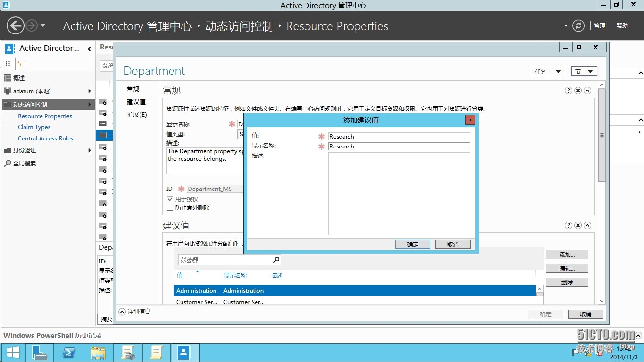
Task: Launch Server Manager from the taskbar
Action: pyautogui.click(x=39, y=352)
